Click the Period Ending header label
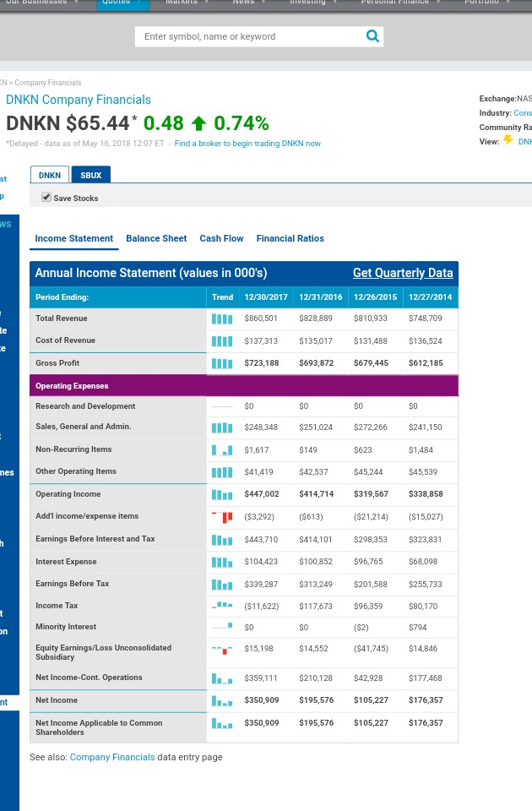 tap(62, 297)
